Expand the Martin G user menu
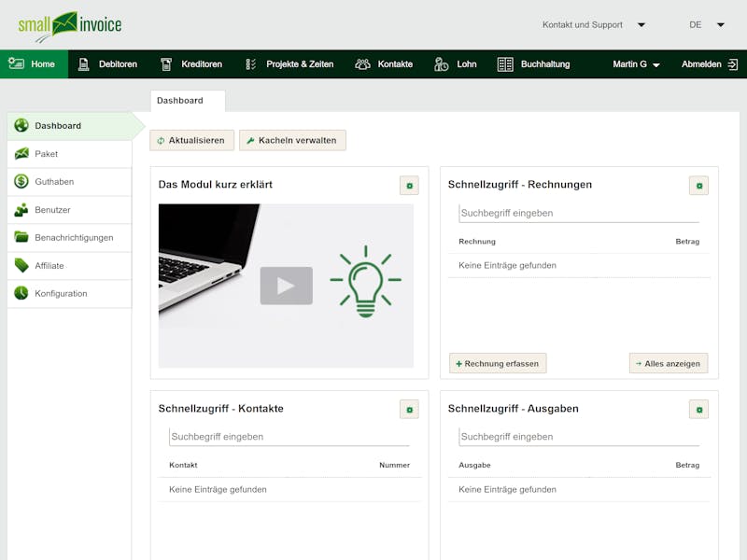The image size is (747, 560). (x=636, y=64)
